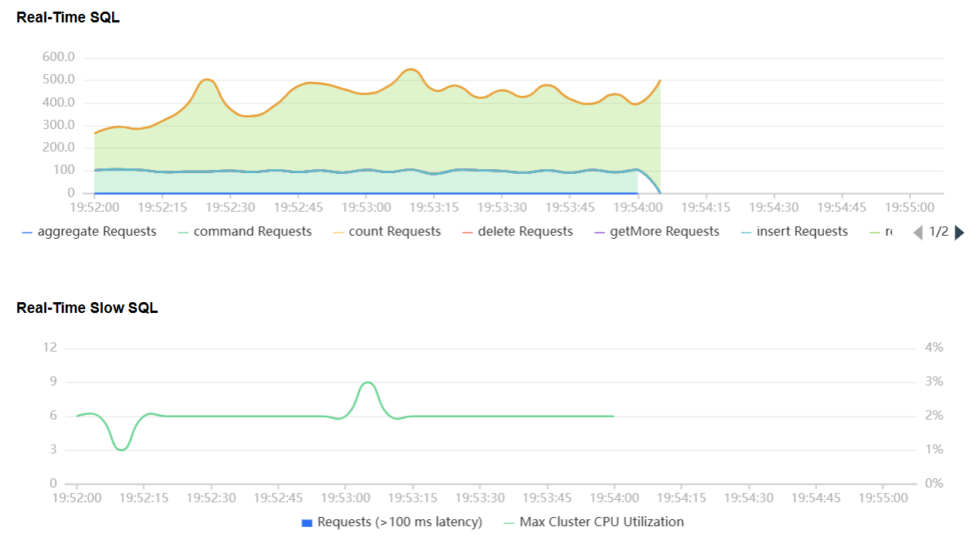Toggle count Requests in the legend
980x544 pixels.
(387, 232)
